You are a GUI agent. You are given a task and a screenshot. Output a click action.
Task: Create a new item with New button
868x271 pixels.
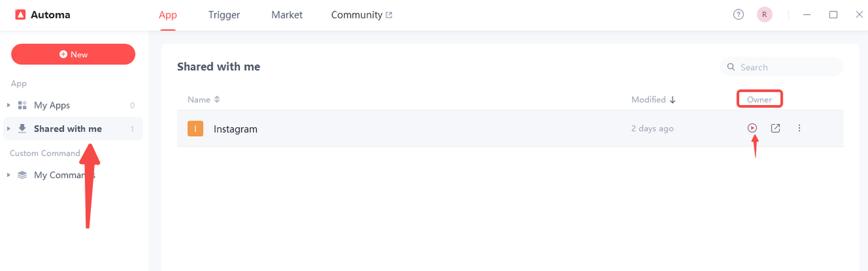73,54
